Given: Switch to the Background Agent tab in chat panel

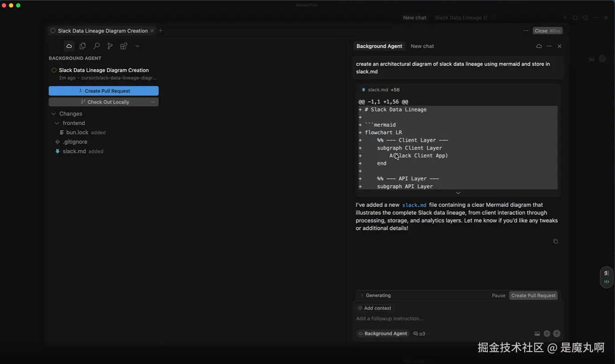Looking at the screenshot, I should tap(379, 46).
